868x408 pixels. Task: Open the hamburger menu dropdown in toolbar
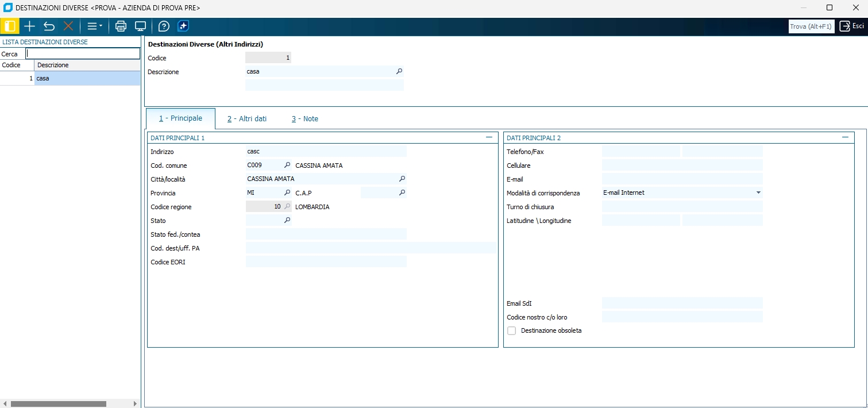(x=94, y=26)
